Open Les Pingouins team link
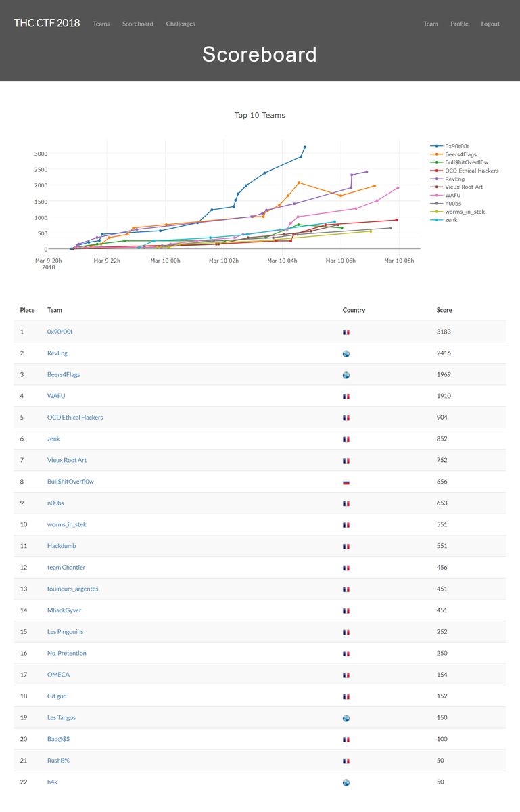This screenshot has width=520, height=812. click(66, 632)
